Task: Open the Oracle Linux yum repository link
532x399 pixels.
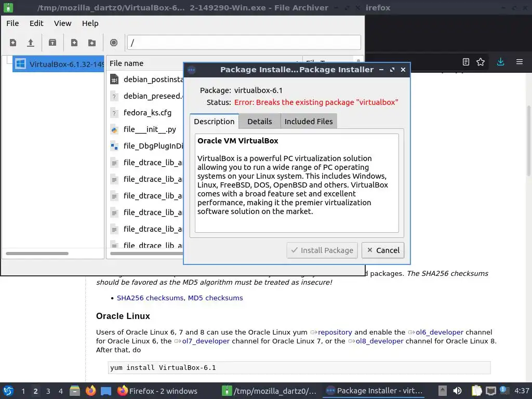Action: [335, 332]
